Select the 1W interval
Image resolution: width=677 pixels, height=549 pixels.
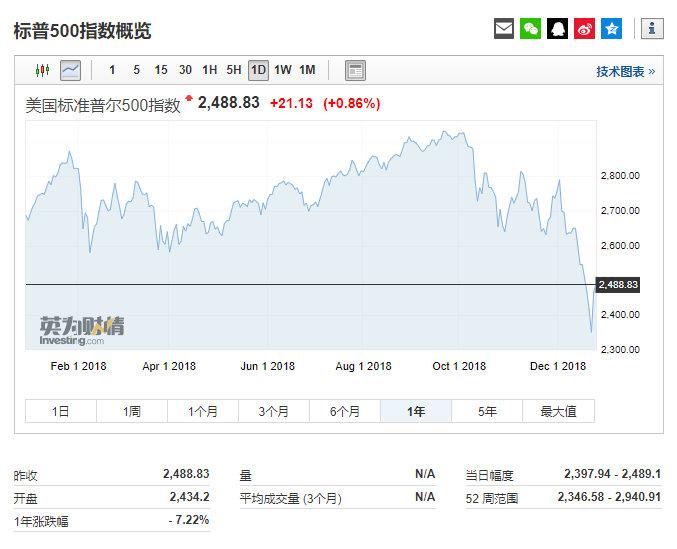pyautogui.click(x=283, y=70)
